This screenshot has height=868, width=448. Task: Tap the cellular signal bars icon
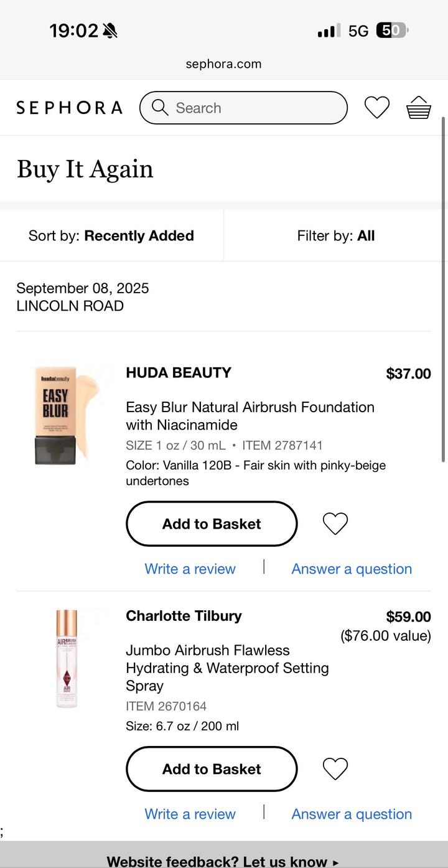pyautogui.click(x=329, y=31)
